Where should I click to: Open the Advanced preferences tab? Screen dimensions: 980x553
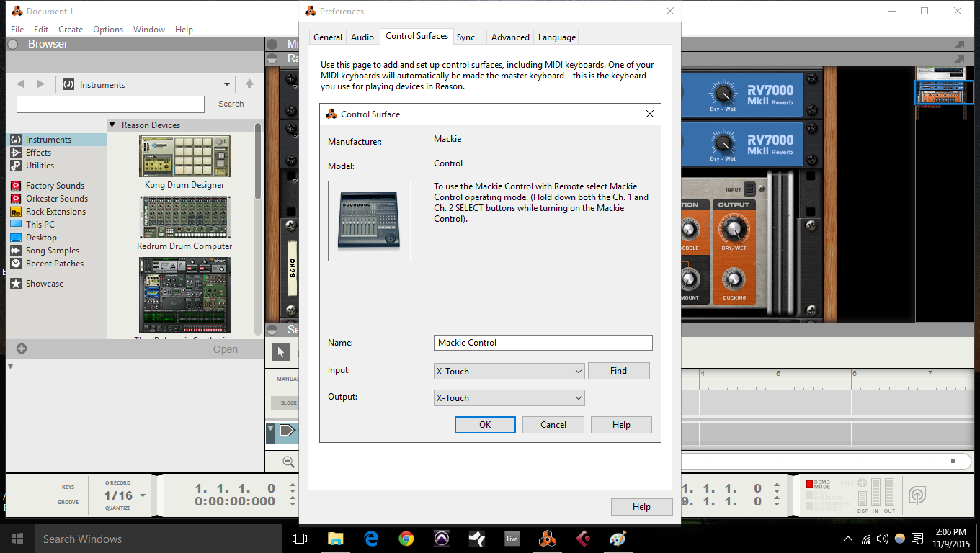[x=510, y=37]
